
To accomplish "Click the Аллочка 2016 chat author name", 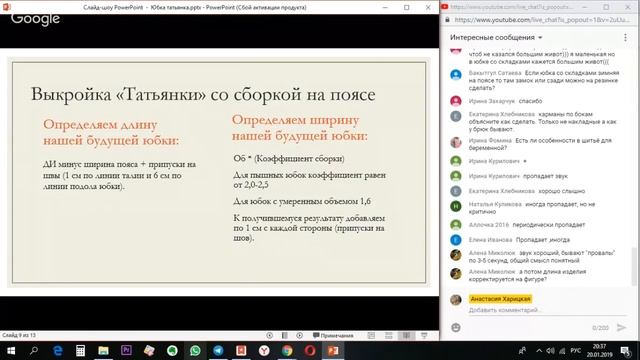I will pyautogui.click(x=489, y=225).
